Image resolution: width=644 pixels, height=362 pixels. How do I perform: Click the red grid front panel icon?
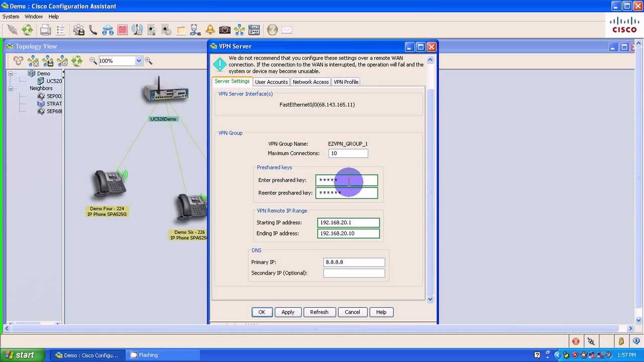pyautogui.click(x=122, y=30)
